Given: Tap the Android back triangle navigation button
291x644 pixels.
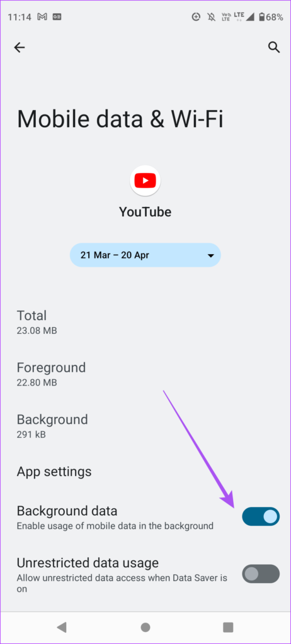Looking at the screenshot, I should click(x=62, y=627).
